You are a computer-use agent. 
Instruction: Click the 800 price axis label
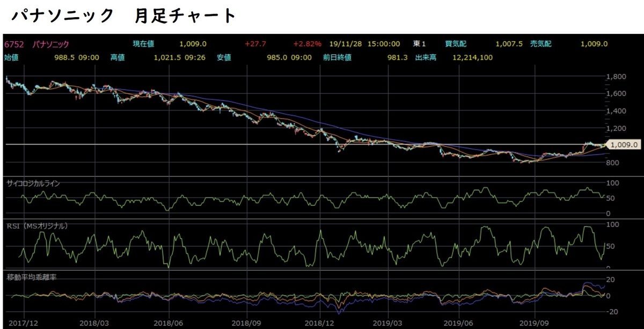point(612,163)
